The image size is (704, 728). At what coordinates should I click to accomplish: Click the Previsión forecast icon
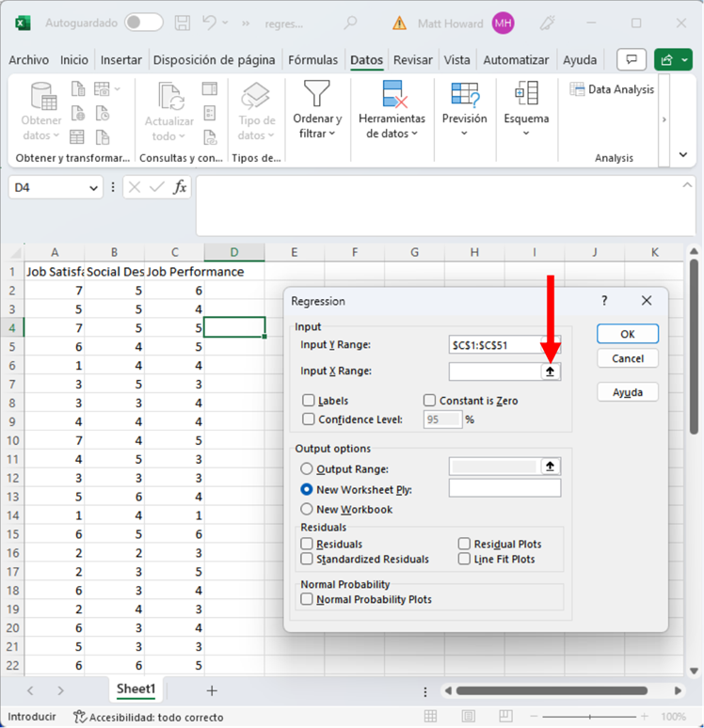(x=465, y=94)
